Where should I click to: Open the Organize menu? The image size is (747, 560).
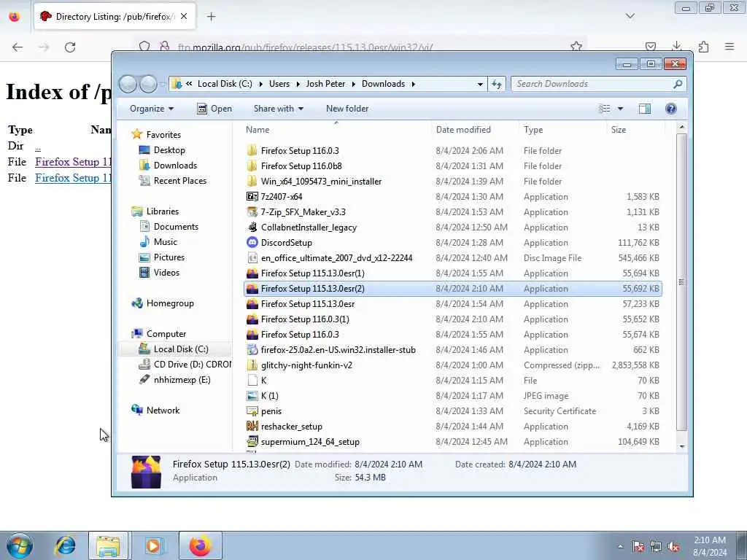[x=152, y=109]
